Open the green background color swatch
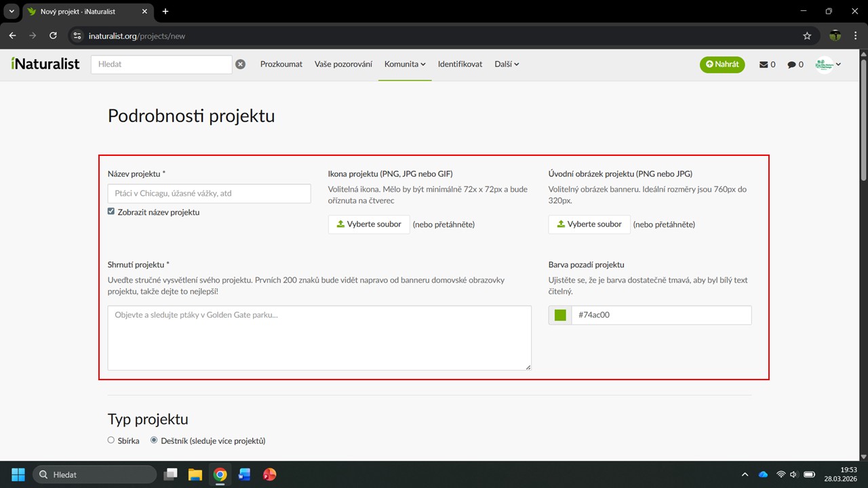 click(x=560, y=315)
